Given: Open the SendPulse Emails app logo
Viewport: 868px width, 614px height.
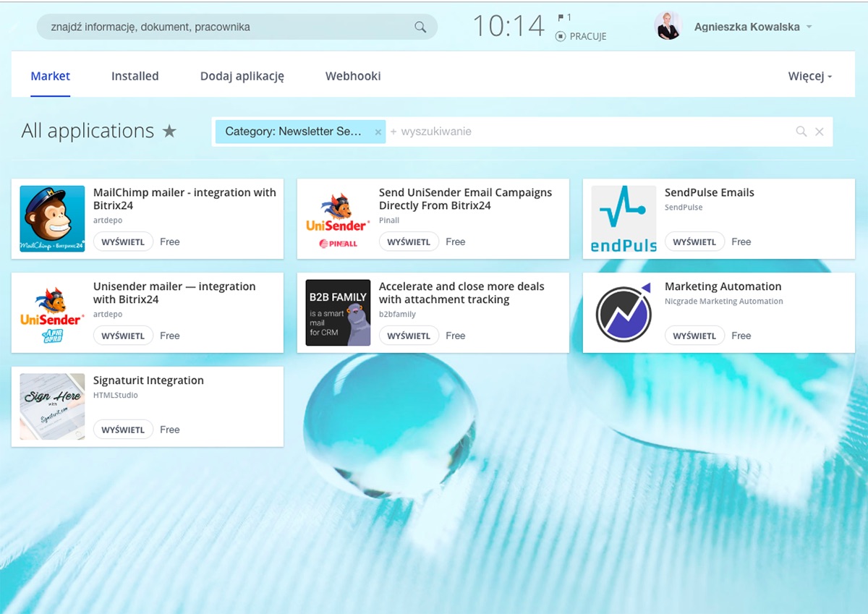Looking at the screenshot, I should 624,219.
